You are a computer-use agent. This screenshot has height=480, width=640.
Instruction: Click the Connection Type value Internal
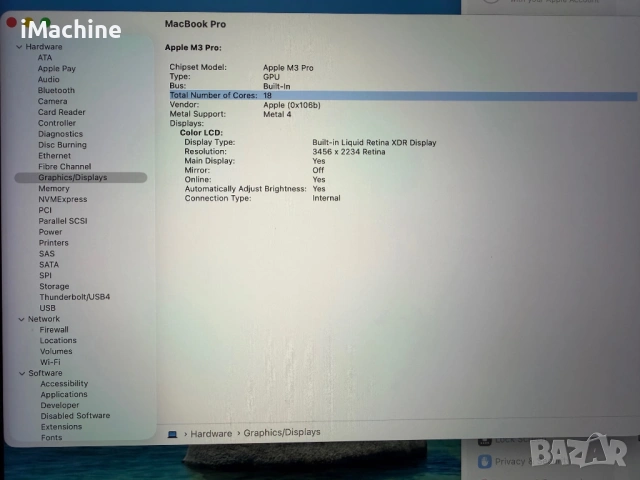326,198
